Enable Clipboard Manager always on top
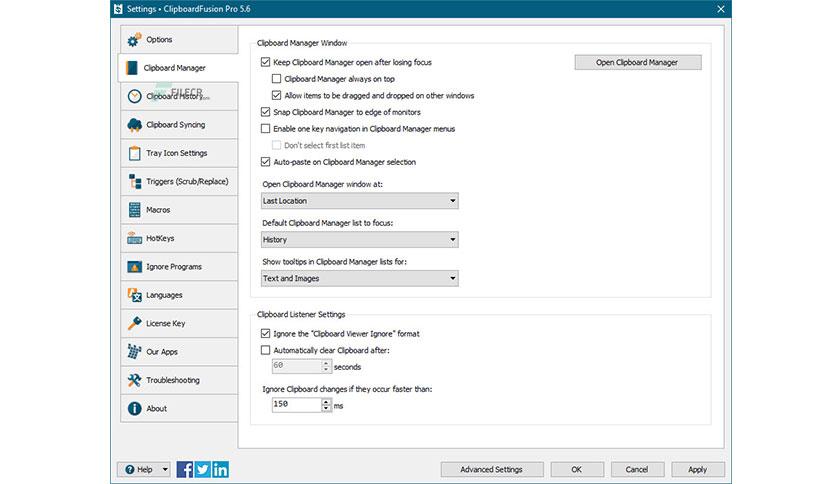 [x=276, y=79]
